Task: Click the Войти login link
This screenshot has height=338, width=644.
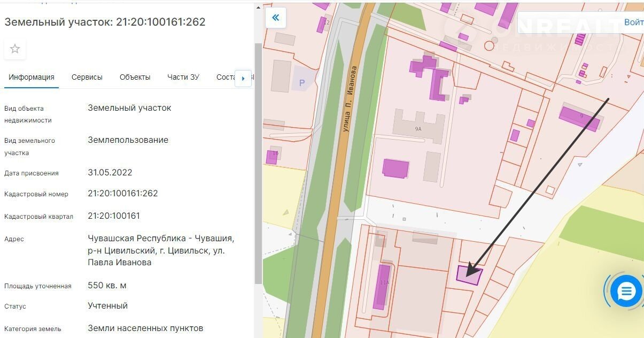Action: pyautogui.click(x=633, y=22)
